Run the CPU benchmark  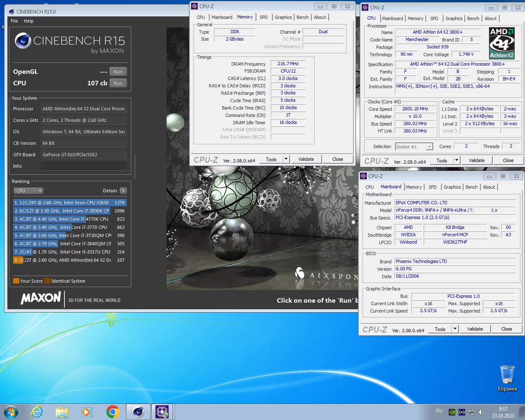[x=118, y=83]
